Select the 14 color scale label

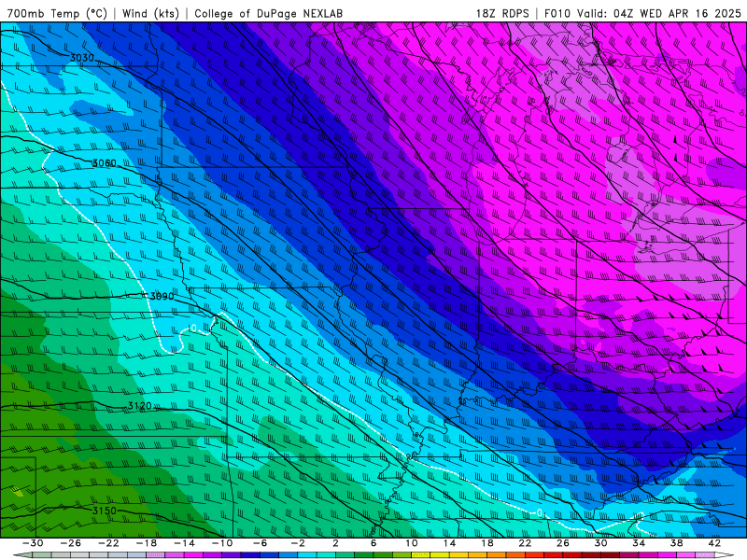(x=449, y=543)
